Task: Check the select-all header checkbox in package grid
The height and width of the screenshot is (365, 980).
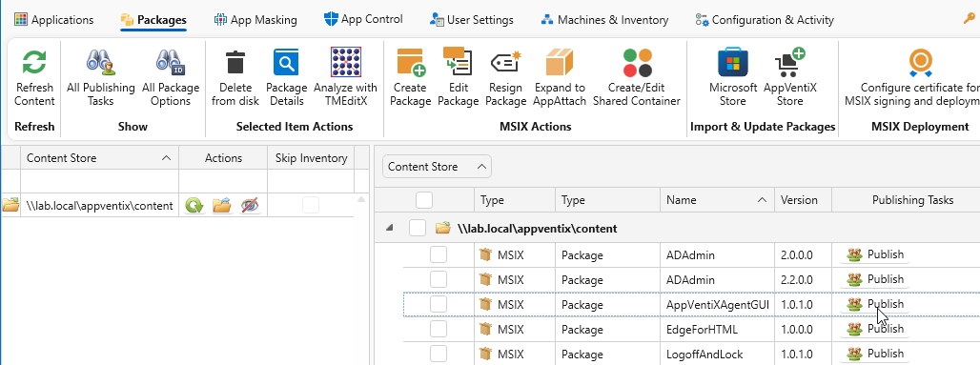Action: (x=424, y=200)
